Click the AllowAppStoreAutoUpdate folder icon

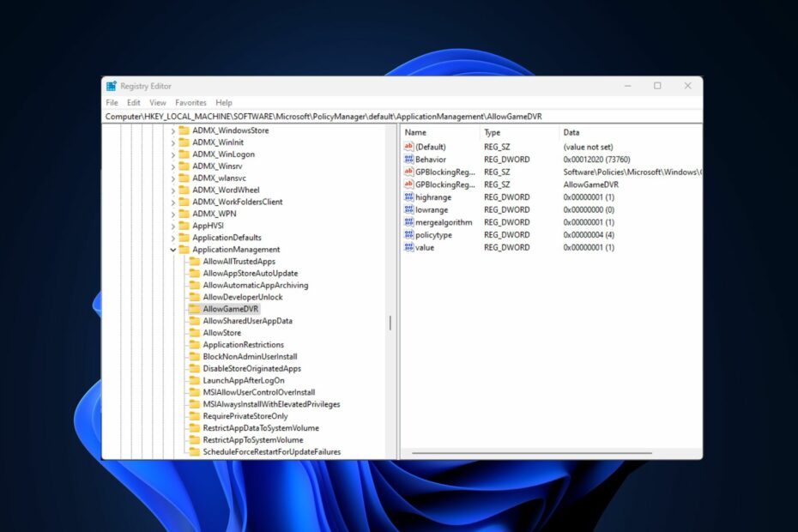(195, 273)
